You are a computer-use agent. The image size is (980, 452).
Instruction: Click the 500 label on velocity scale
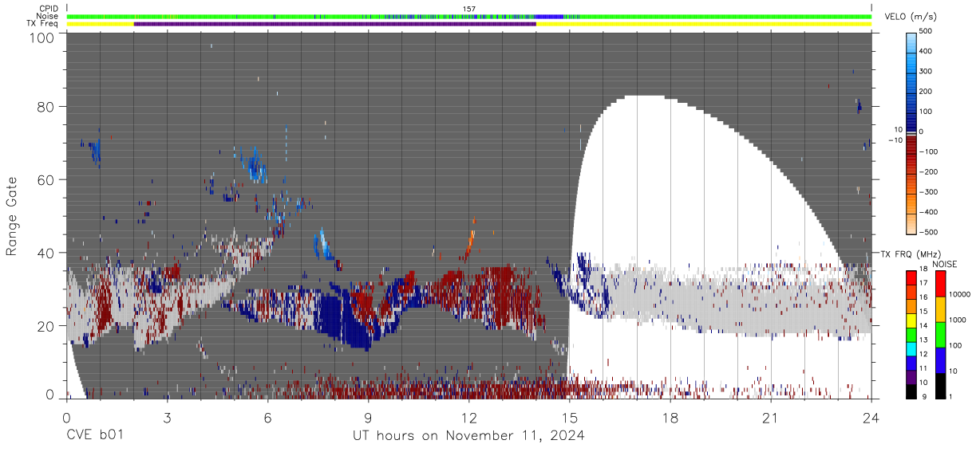[x=927, y=31]
